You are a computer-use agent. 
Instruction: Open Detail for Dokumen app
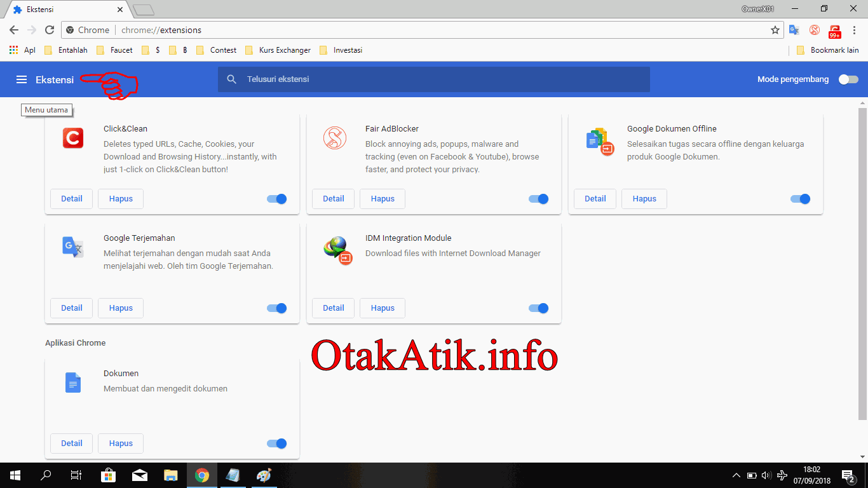point(72,444)
